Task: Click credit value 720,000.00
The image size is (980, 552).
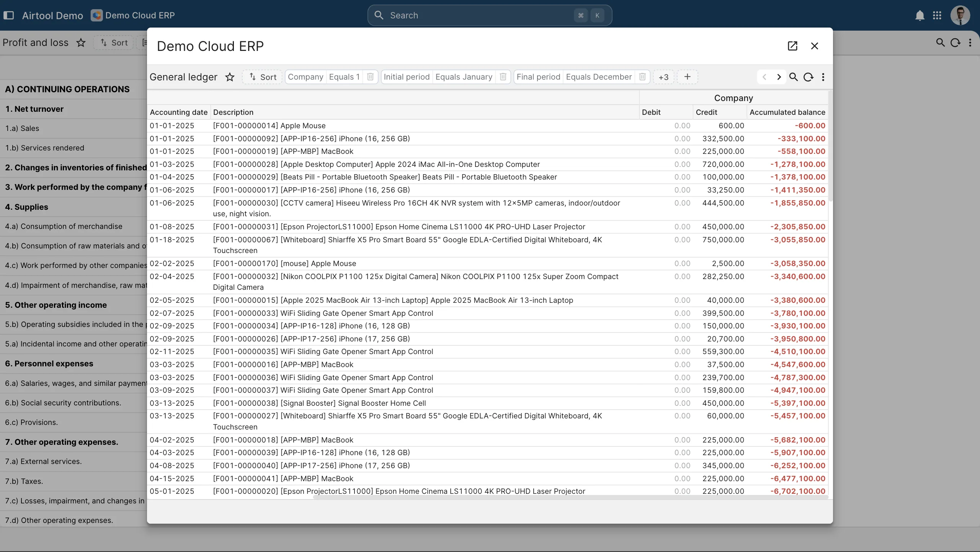Action: 723,164
